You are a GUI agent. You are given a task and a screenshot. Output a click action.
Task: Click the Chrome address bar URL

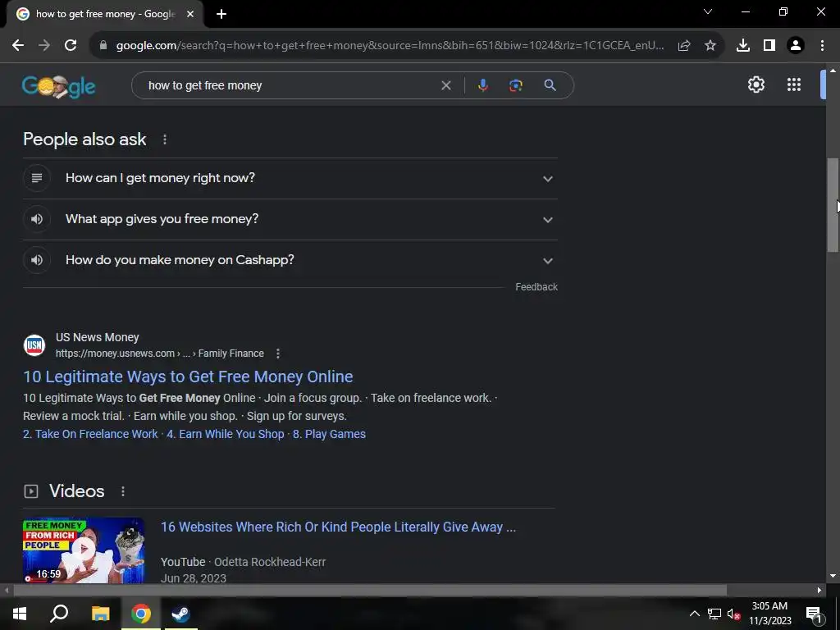(x=390, y=46)
